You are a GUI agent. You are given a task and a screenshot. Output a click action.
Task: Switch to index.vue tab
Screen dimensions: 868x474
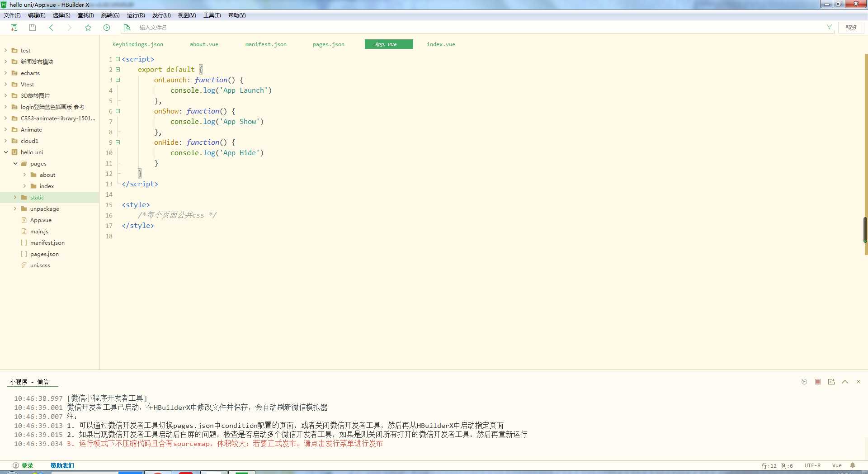(x=441, y=44)
